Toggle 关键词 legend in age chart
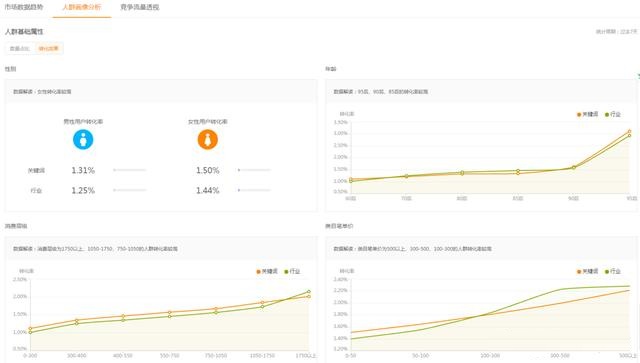 [587, 114]
